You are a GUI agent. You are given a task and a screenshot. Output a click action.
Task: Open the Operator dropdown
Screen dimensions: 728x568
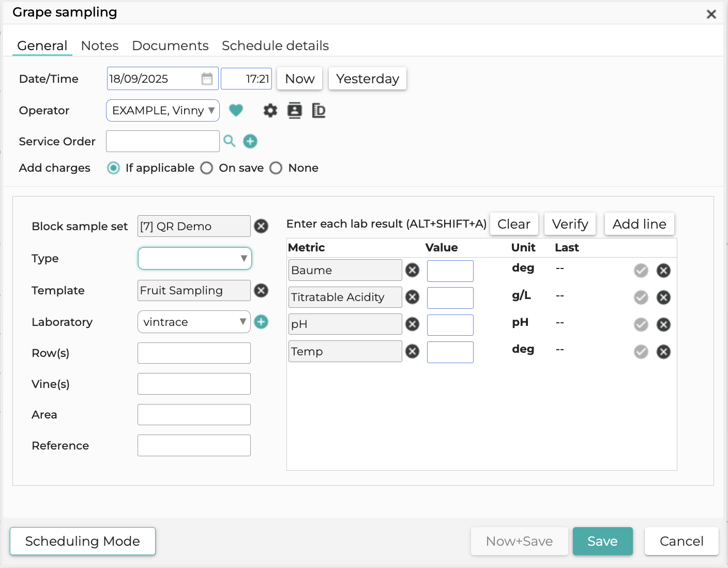click(163, 110)
